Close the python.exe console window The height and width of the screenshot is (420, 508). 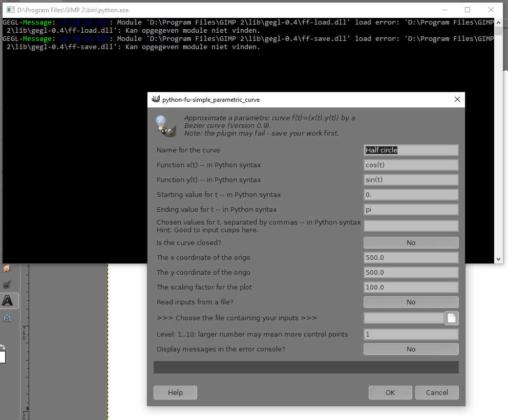pos(491,10)
